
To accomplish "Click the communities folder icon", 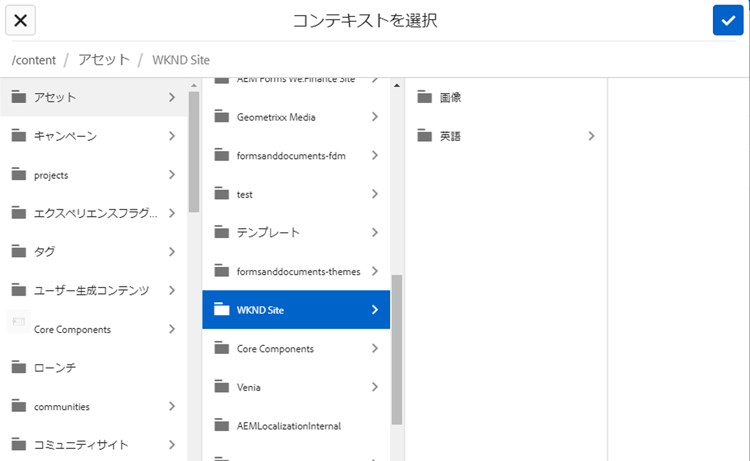I will (19, 406).
